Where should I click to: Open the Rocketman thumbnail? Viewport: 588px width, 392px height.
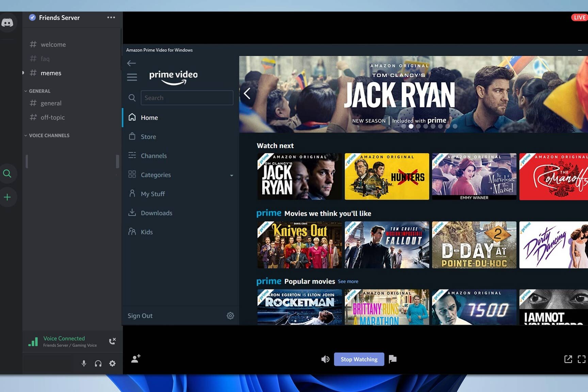pyautogui.click(x=299, y=307)
